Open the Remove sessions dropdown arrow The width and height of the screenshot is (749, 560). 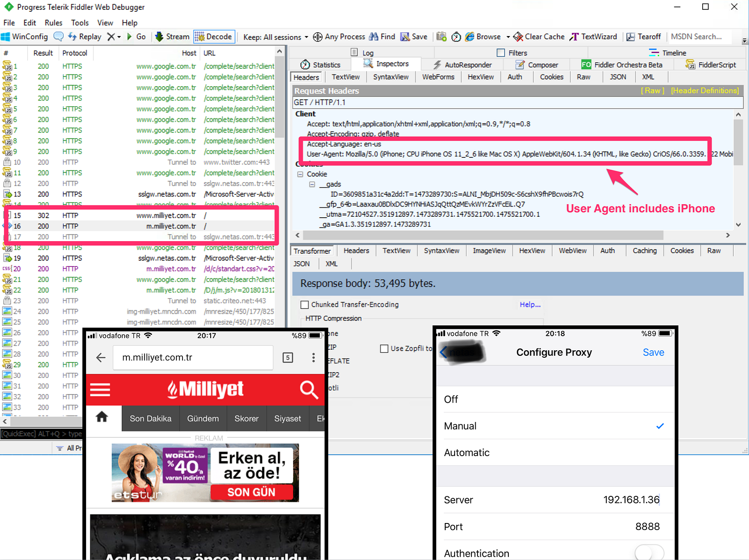(x=119, y=37)
